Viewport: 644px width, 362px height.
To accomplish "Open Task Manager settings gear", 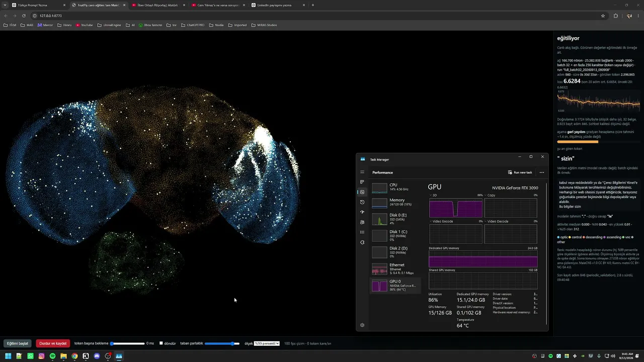I will (x=362, y=325).
